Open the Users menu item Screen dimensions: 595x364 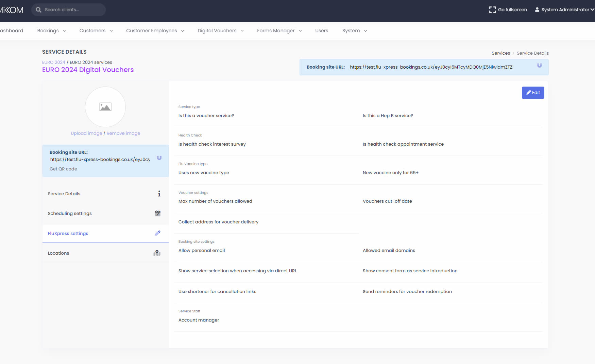(x=321, y=31)
